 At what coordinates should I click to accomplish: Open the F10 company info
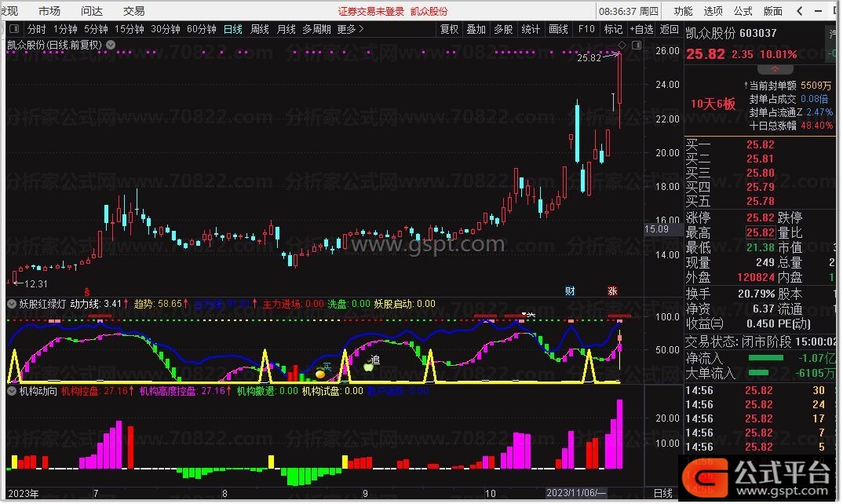click(x=586, y=29)
